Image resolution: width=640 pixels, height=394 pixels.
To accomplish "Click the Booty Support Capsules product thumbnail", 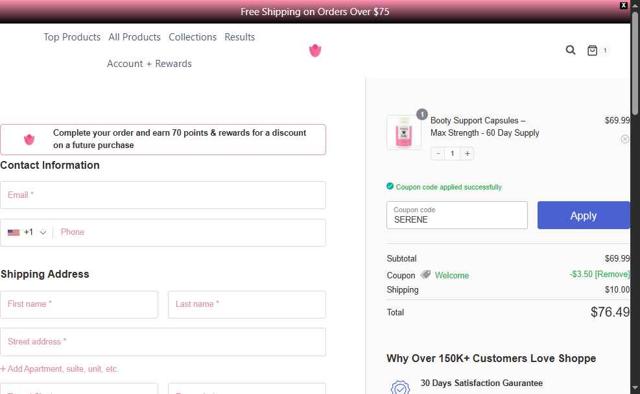I will pos(404,132).
